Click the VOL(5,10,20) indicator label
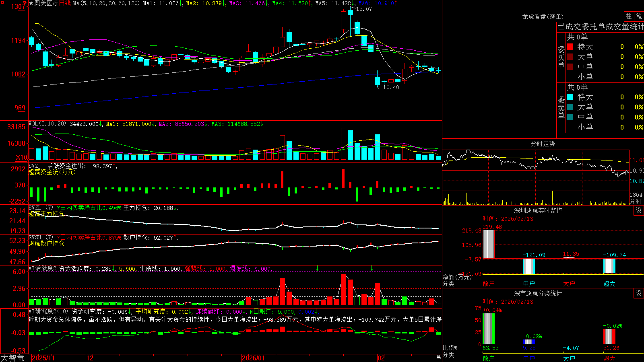 pos(47,123)
